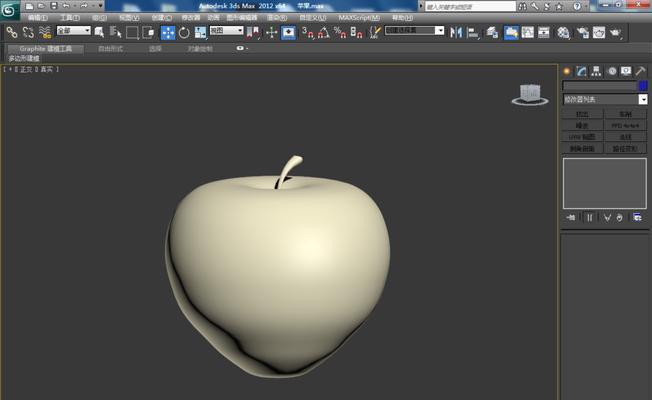Switch to the Modify command panel tab

coord(581,71)
